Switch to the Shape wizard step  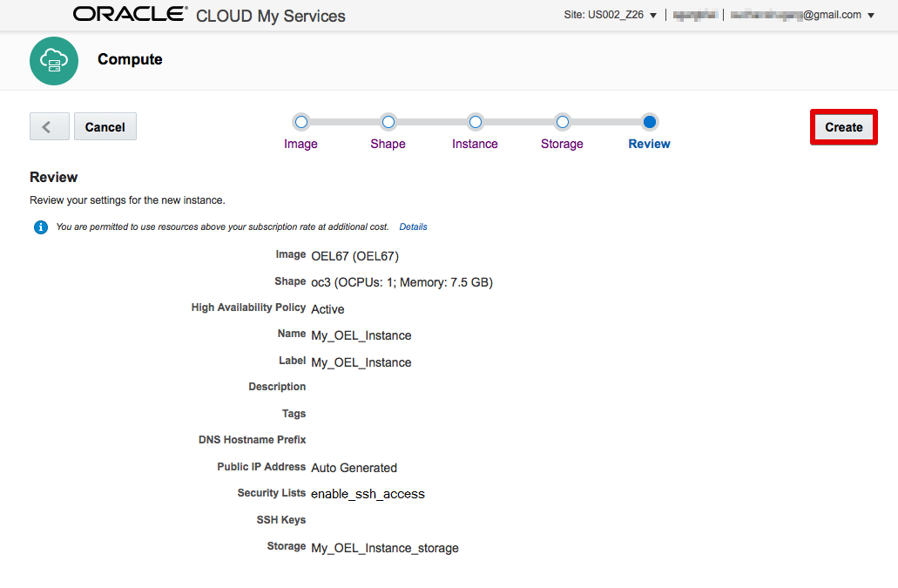(x=388, y=143)
